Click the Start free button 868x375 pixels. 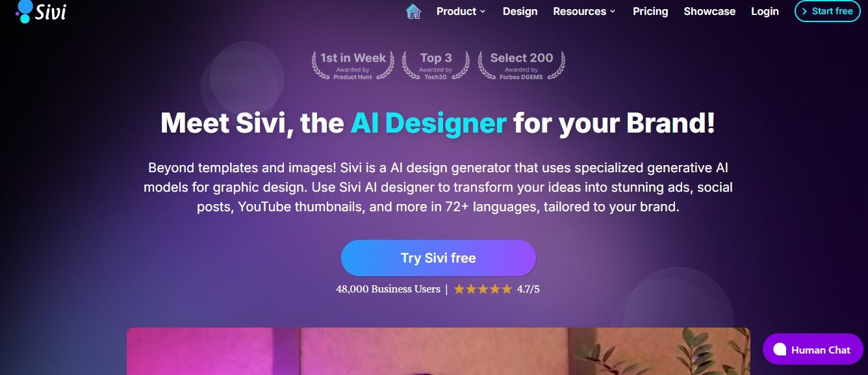[827, 11]
